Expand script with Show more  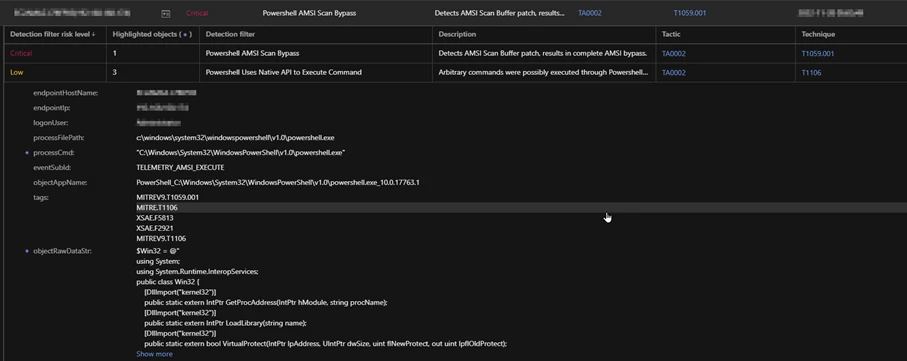click(x=154, y=354)
